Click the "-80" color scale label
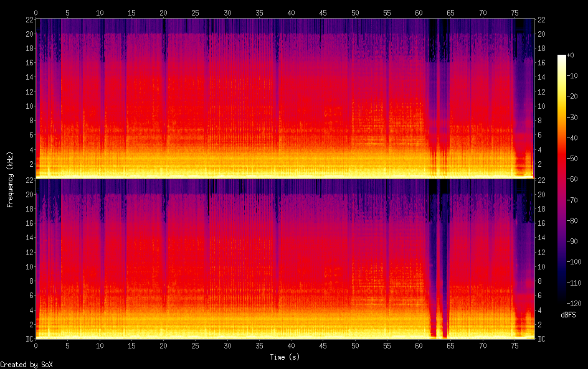The height and width of the screenshot is (369, 588). tap(572, 221)
